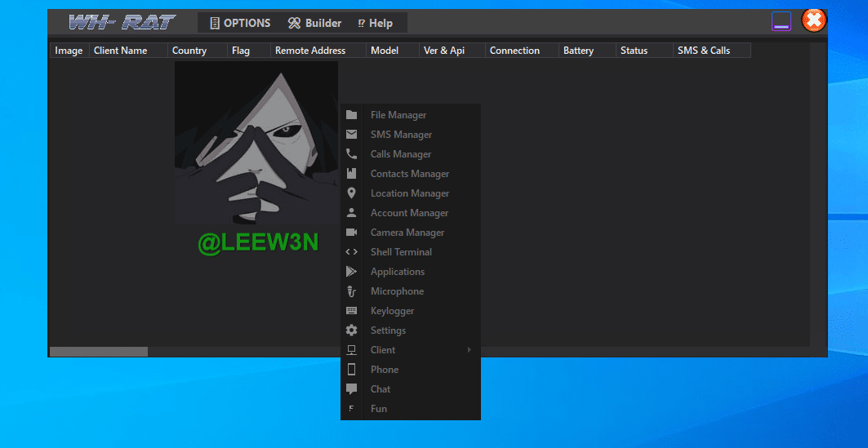
Task: Open the OPTIONS menu in top bar
Action: [x=239, y=23]
